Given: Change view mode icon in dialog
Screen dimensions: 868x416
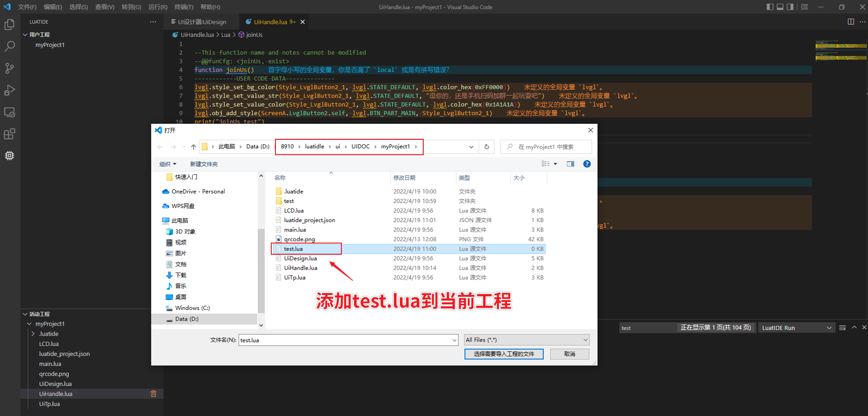Looking at the screenshot, I should [546, 164].
